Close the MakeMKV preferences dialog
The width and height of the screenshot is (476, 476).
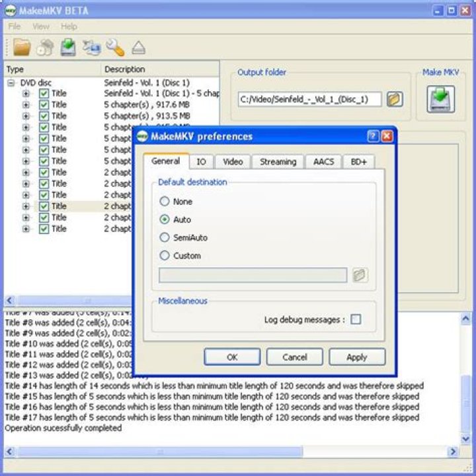click(387, 136)
